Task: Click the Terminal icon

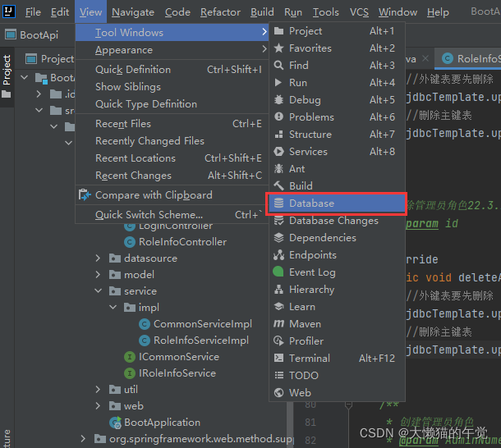Action: [278, 358]
